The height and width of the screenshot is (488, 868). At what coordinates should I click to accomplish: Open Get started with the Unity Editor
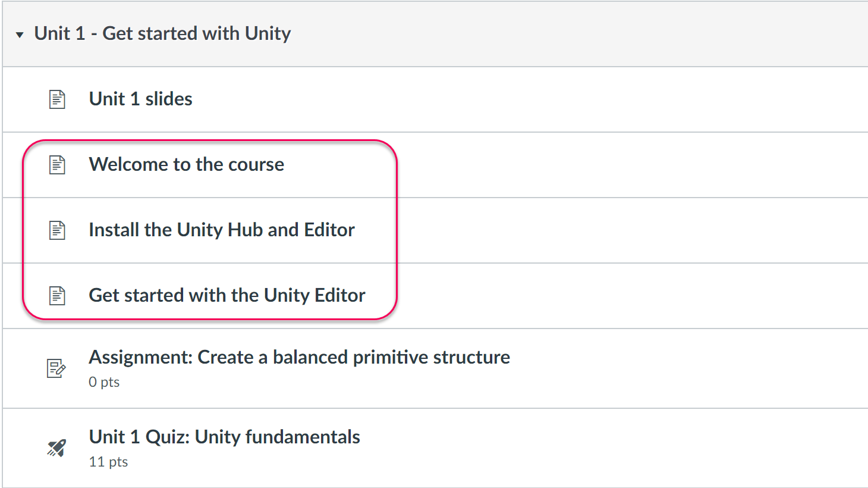227,295
